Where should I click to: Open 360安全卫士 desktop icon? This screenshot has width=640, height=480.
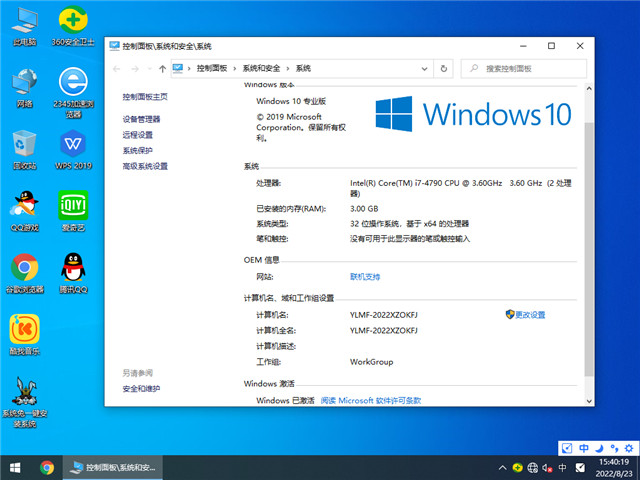coord(73,27)
